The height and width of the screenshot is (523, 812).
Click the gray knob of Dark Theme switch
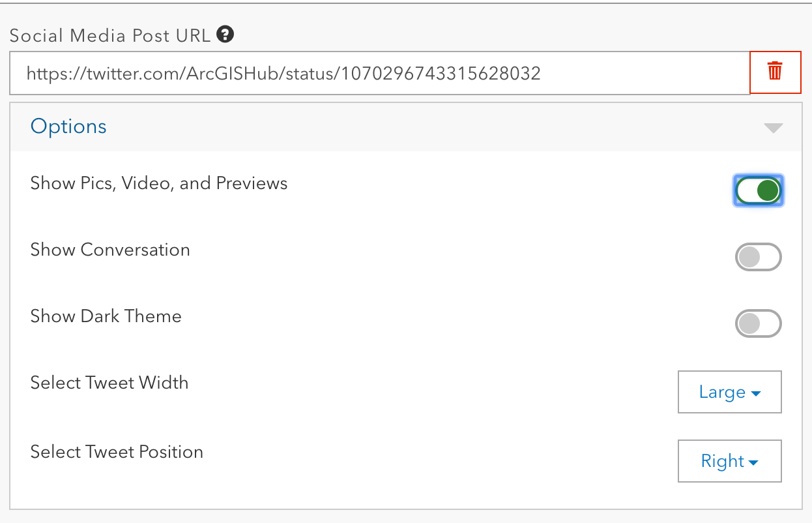click(749, 323)
